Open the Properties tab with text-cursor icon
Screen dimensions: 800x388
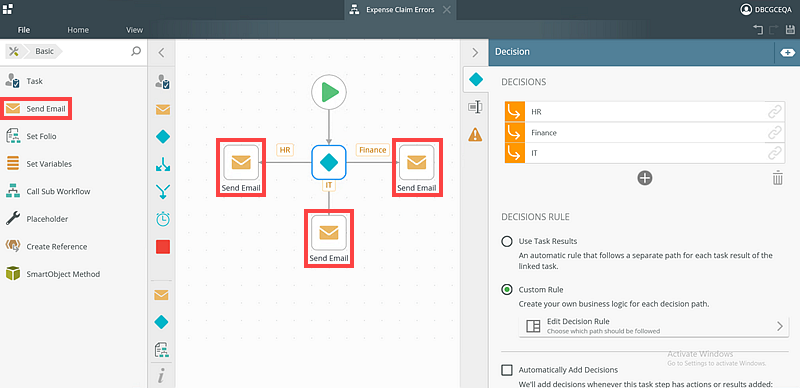[476, 107]
